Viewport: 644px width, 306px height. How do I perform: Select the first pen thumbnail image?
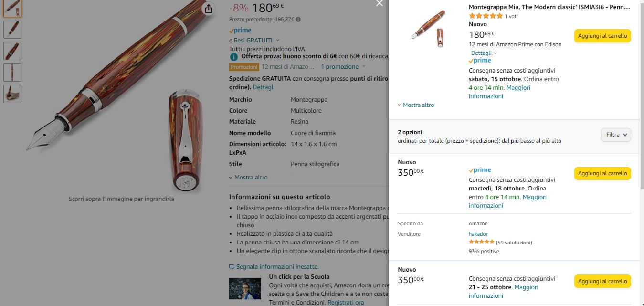[12, 9]
